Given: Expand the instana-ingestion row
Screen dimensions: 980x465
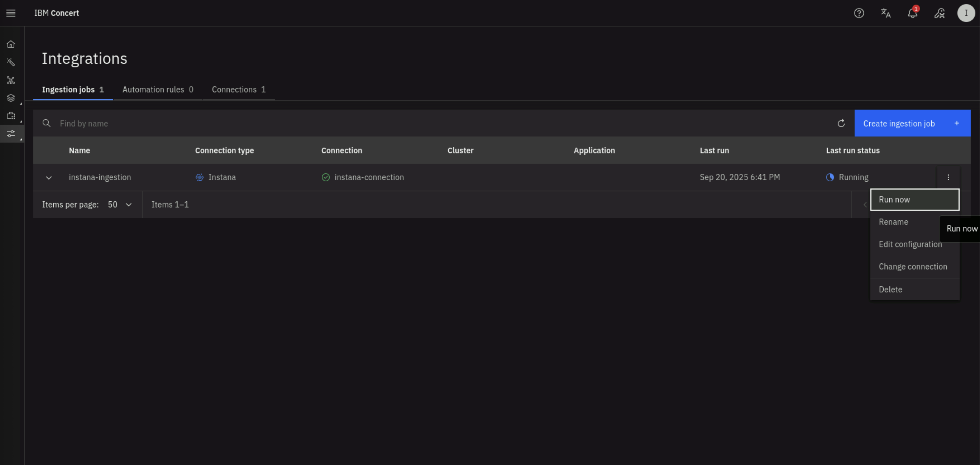Looking at the screenshot, I should click(x=49, y=177).
